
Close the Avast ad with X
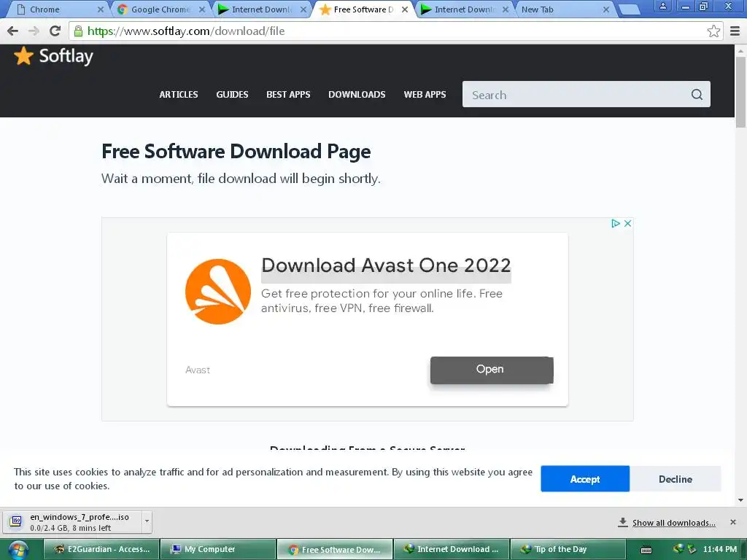tap(628, 223)
